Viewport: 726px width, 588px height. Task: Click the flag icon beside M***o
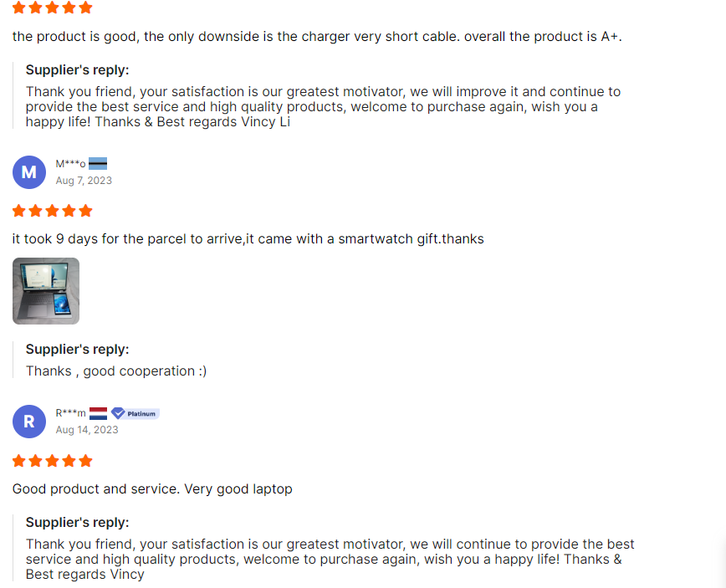[98, 164]
